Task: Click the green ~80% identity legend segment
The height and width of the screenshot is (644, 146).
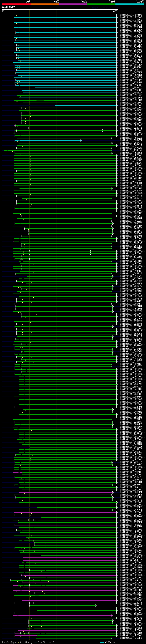Action: click(x=101, y=4)
